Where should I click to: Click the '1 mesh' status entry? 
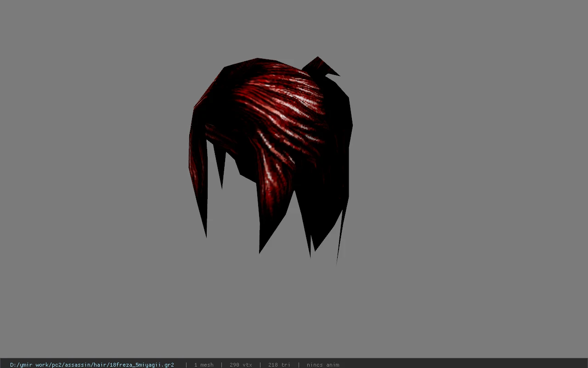(204, 365)
